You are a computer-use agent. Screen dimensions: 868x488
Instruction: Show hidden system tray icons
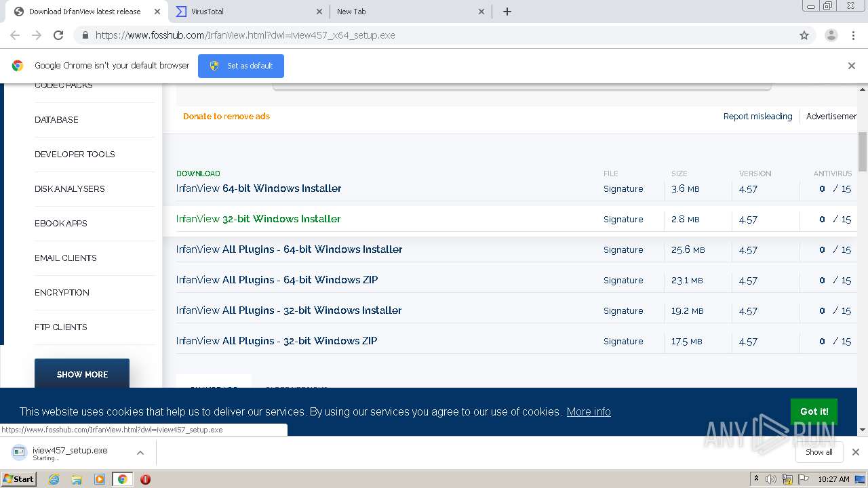[756, 479]
